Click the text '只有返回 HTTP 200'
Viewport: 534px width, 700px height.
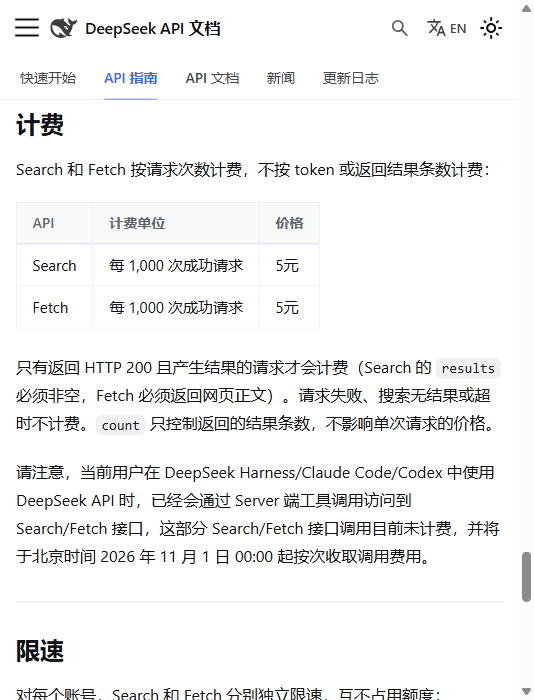(84, 368)
